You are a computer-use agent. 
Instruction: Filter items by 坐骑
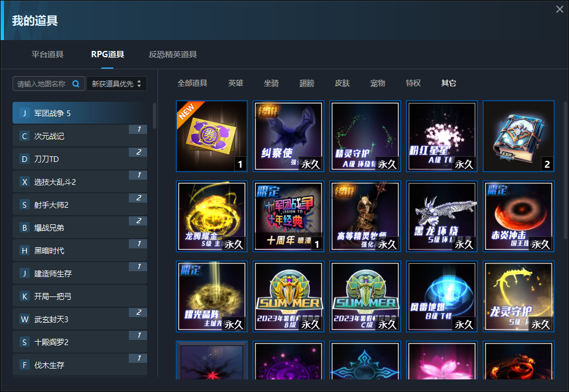(x=271, y=83)
